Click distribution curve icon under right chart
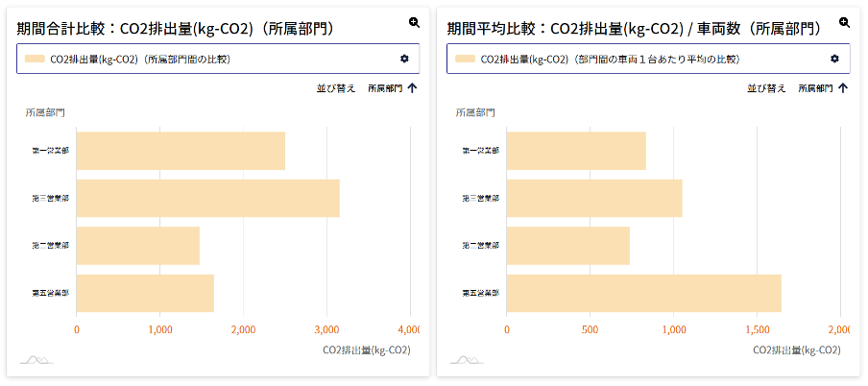 (467, 360)
